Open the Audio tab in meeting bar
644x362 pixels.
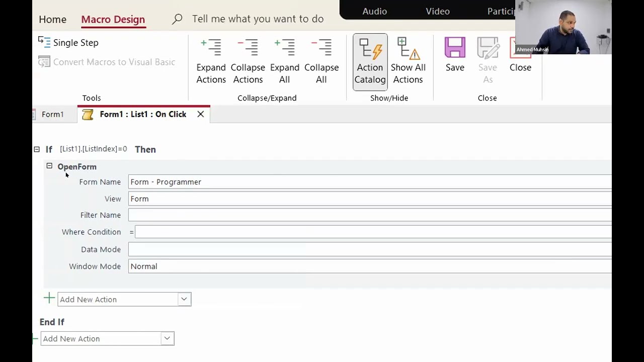[375, 11]
